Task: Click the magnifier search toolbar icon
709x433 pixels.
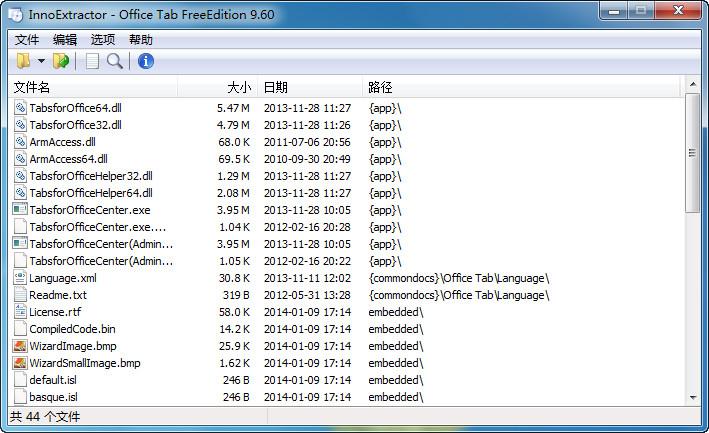Action: (115, 61)
